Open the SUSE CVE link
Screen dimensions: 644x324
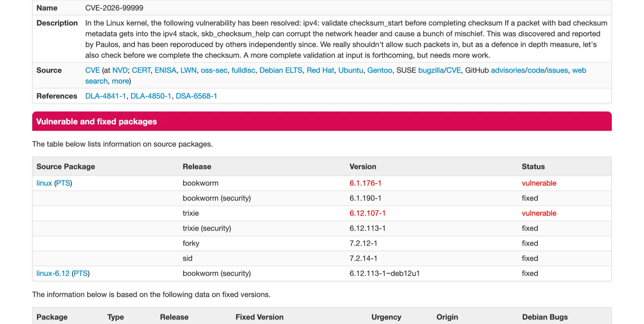454,70
